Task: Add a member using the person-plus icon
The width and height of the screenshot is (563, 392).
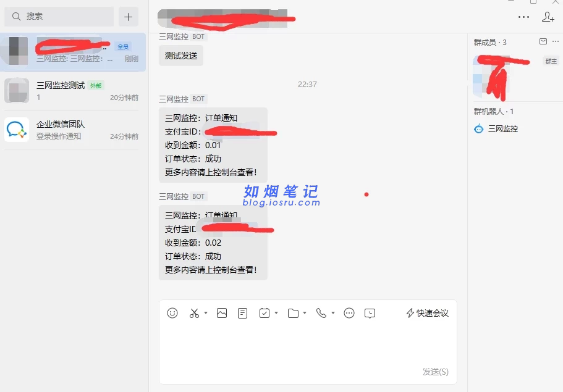Action: (548, 17)
